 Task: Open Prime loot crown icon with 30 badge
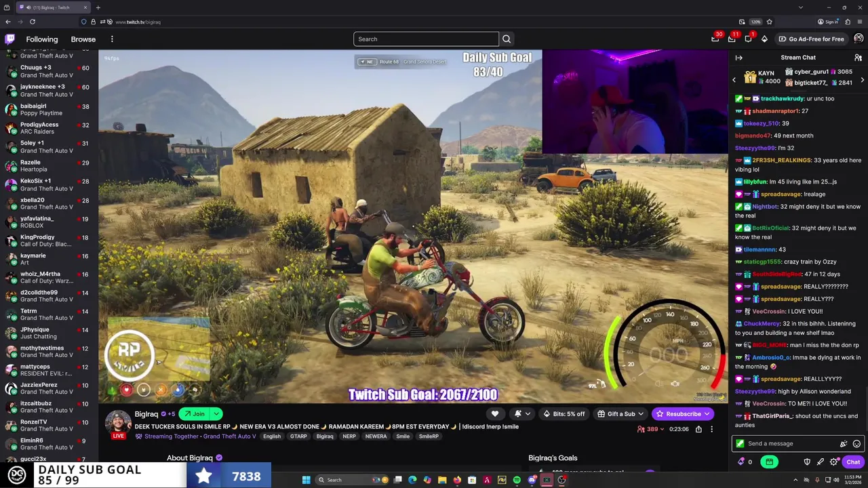[715, 39]
